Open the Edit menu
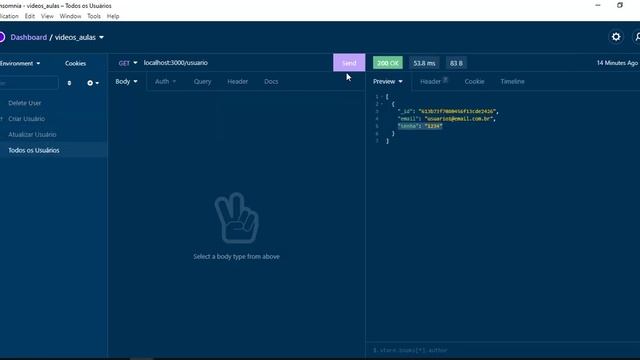The height and width of the screenshot is (360, 640). click(29, 16)
